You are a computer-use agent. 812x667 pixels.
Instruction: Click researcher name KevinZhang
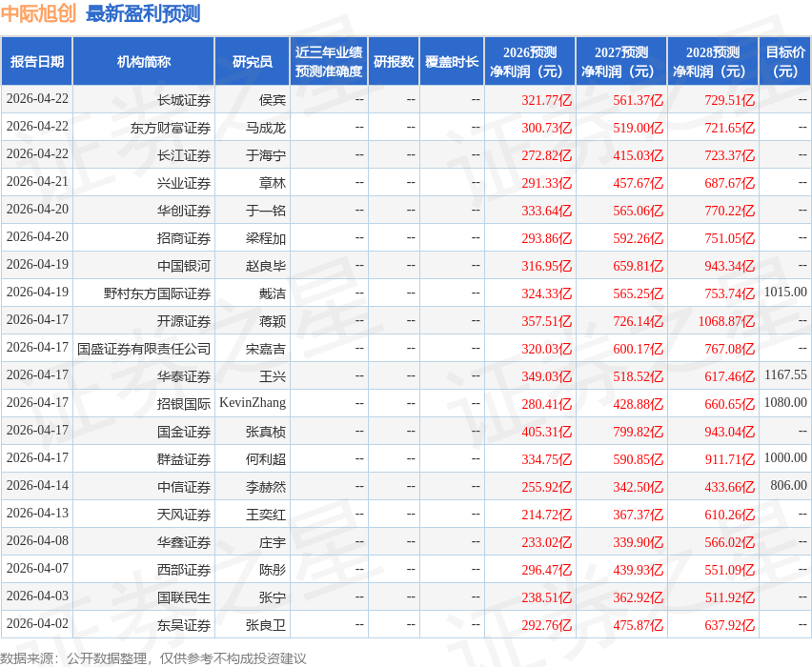click(253, 403)
